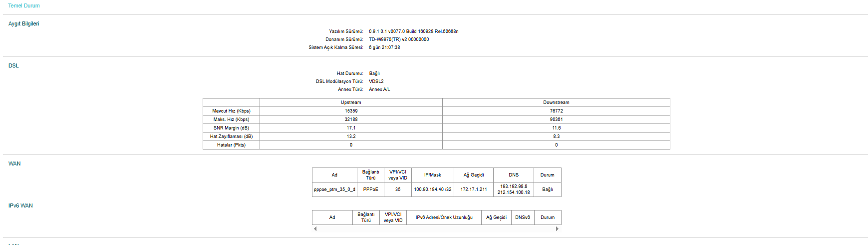Click the Downstream column header

[x=556, y=102]
